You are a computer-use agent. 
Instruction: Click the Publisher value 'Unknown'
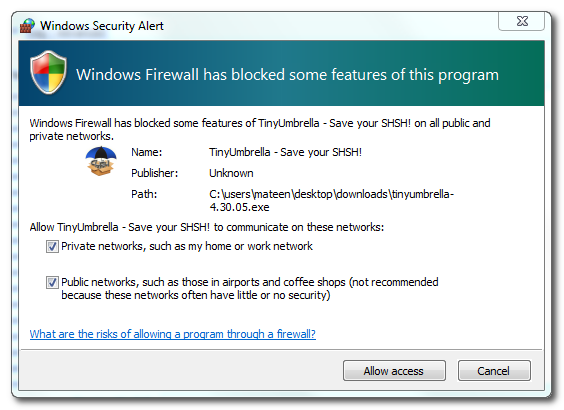click(x=231, y=173)
